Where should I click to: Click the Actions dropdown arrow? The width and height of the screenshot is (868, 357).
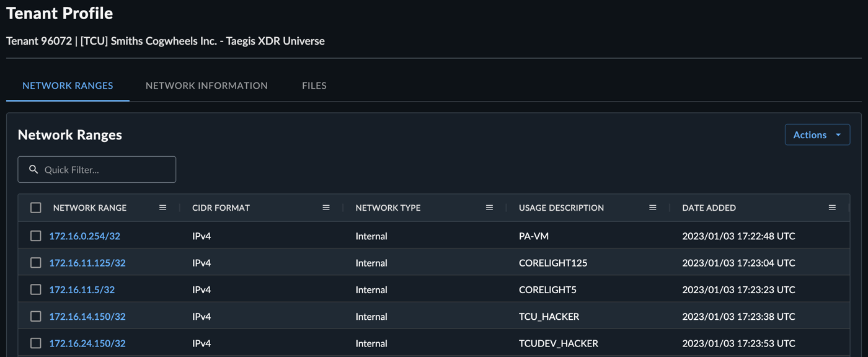pyautogui.click(x=838, y=135)
